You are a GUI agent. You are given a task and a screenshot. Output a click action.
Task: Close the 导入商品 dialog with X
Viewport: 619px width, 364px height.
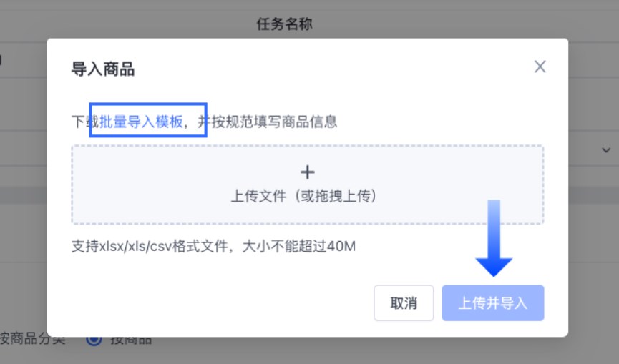pyautogui.click(x=540, y=67)
